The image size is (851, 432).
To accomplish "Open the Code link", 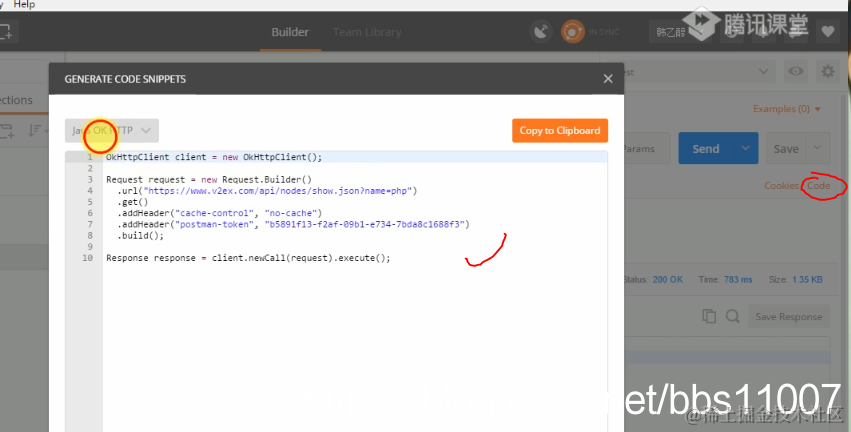I will point(818,186).
